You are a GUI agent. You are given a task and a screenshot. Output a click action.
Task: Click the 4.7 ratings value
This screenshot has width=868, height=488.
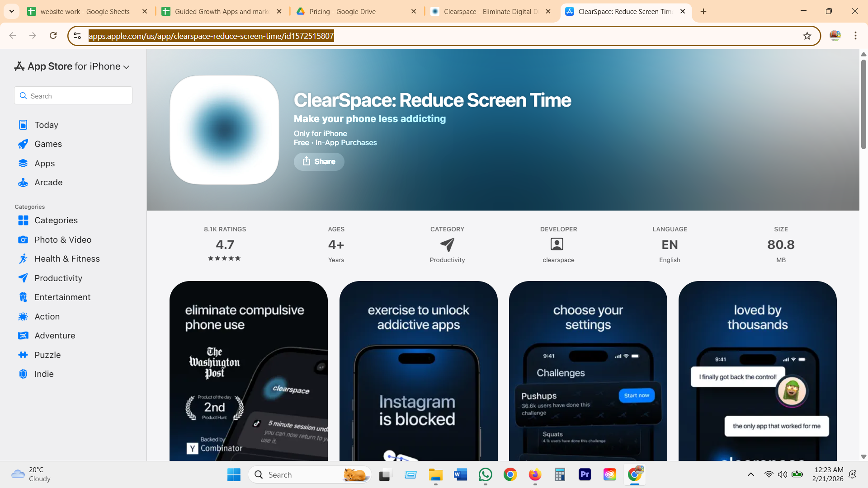[225, 245]
